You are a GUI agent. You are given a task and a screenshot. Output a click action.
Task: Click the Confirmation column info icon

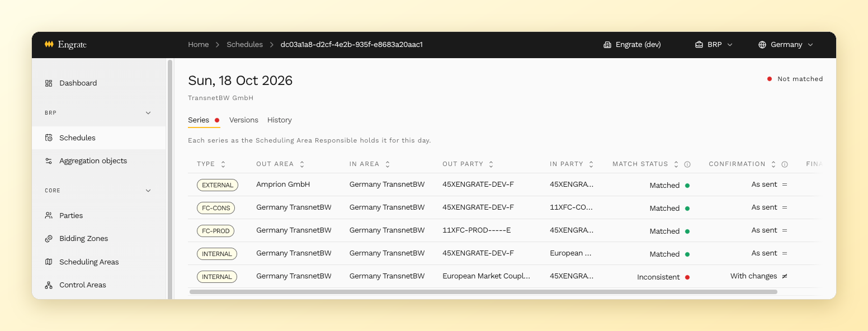785,164
